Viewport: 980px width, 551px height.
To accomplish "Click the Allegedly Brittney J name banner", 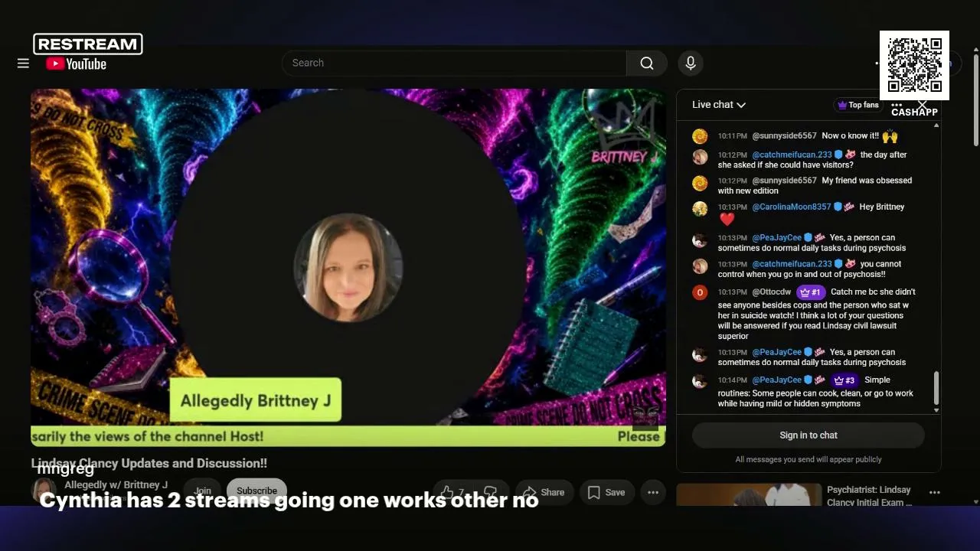I will 256,400.
